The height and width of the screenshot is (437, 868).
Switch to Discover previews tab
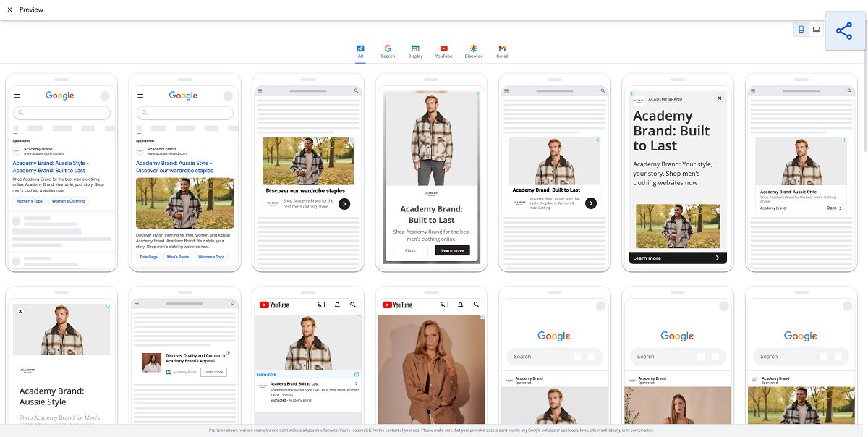473,51
